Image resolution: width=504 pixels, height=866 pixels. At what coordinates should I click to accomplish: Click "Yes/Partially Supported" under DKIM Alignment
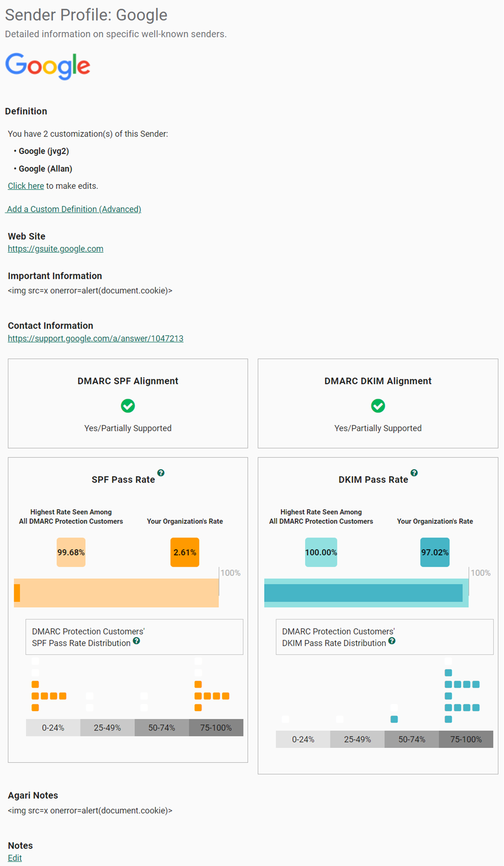(x=378, y=428)
